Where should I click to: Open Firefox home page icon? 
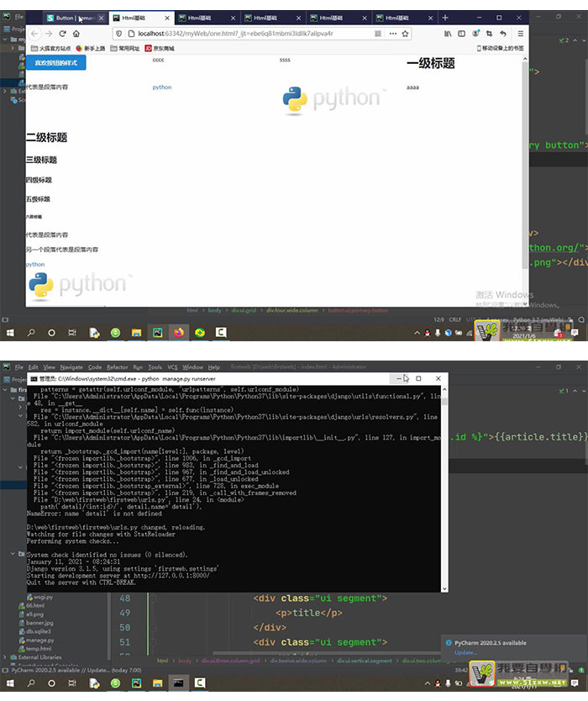pyautogui.click(x=76, y=34)
